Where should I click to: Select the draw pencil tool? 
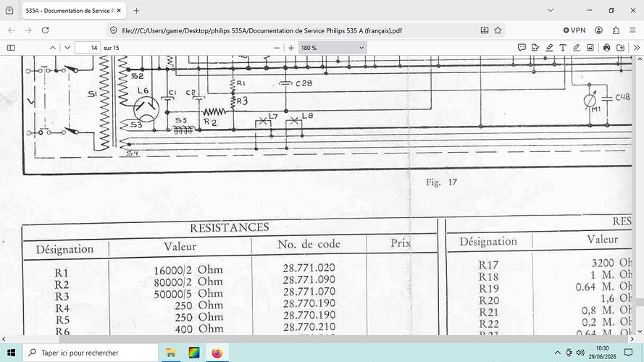pos(576,48)
